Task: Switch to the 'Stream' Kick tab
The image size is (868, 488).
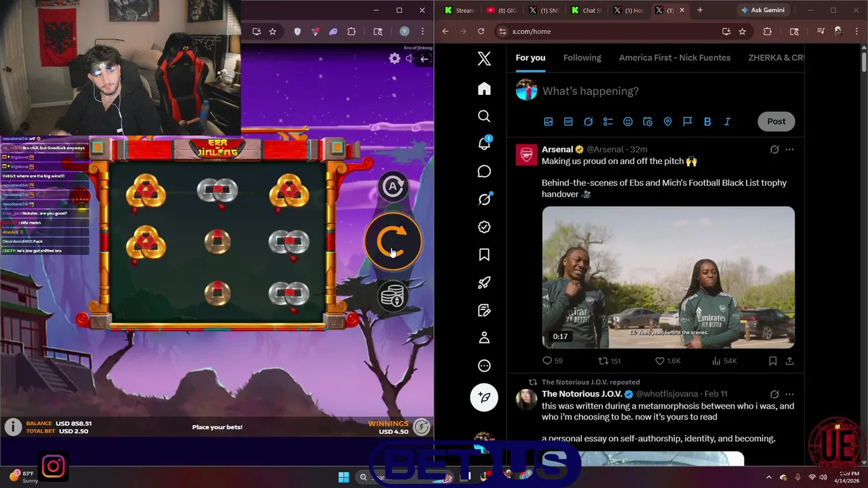Action: click(459, 10)
